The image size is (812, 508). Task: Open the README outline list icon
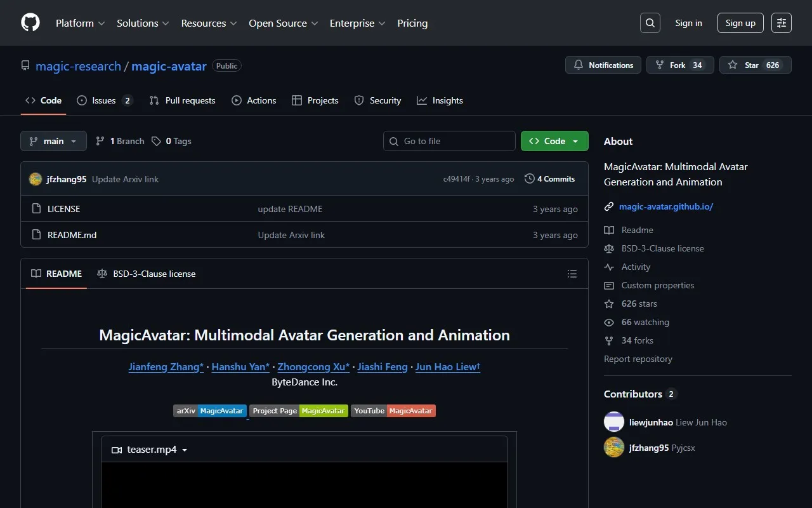[572, 274]
